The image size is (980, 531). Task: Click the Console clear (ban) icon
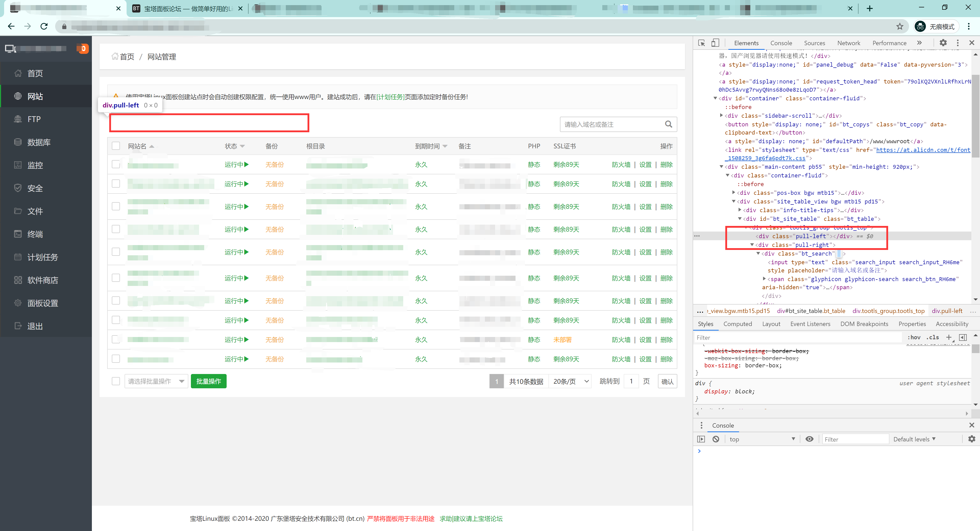[x=716, y=439]
